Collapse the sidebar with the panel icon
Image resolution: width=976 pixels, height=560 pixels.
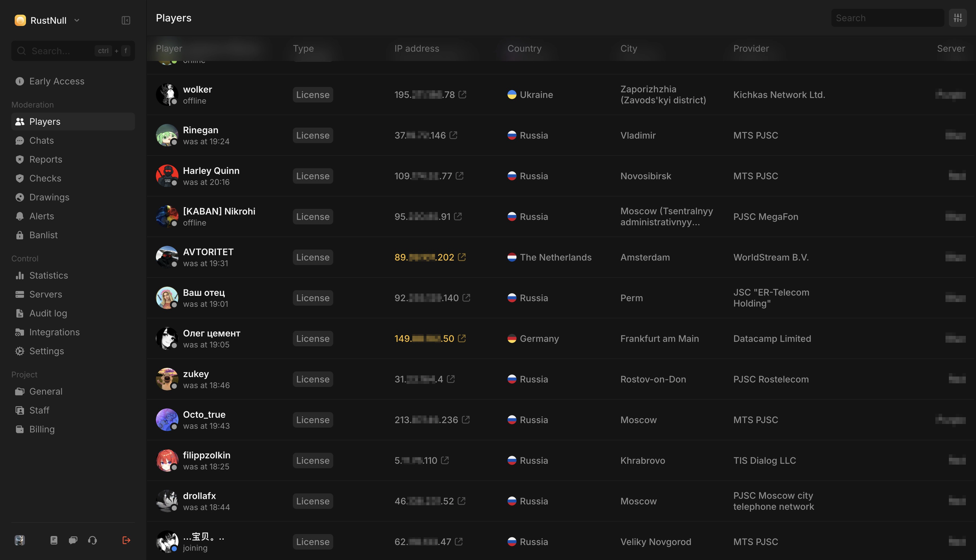click(126, 20)
